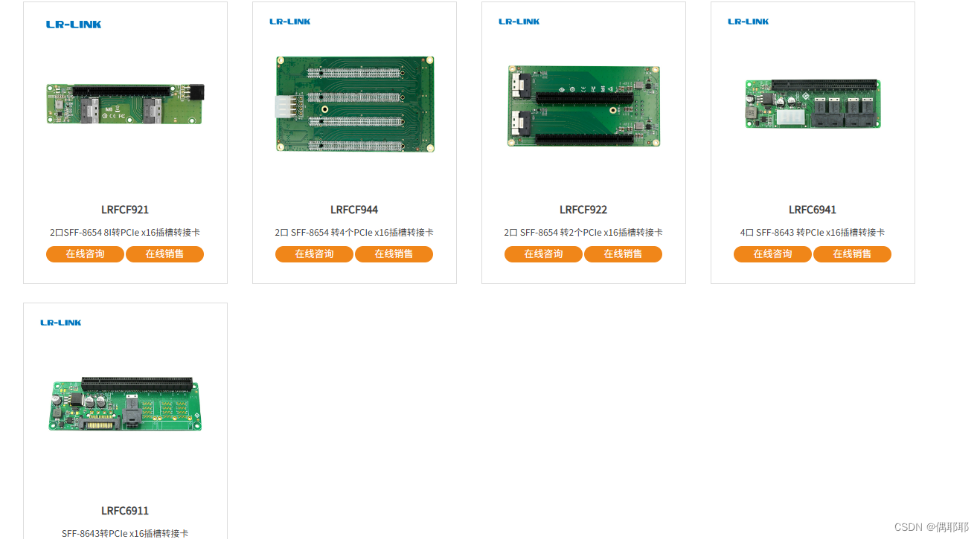
Task: Click 在线销售 button under LRFC6941
Action: (852, 254)
